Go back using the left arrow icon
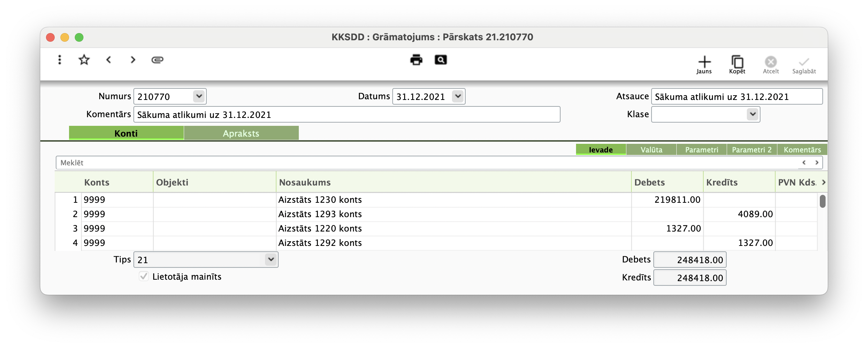This screenshot has width=868, height=348. 109,60
